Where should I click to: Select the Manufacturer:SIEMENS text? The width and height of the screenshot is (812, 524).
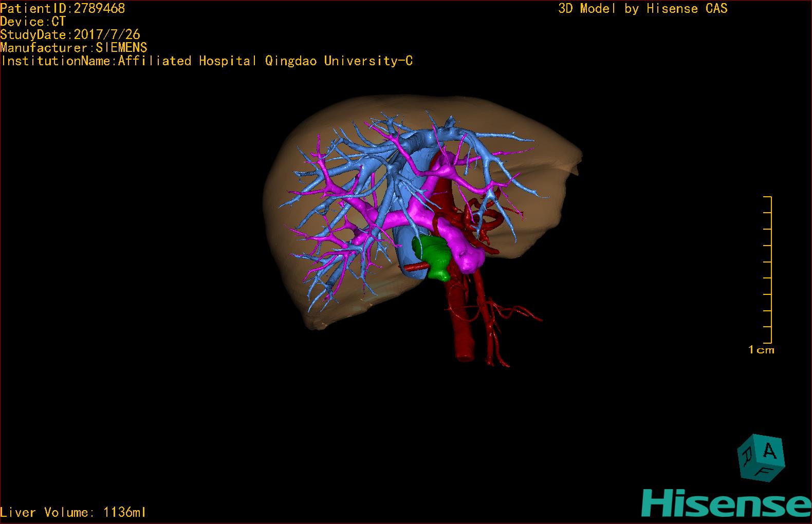point(74,48)
